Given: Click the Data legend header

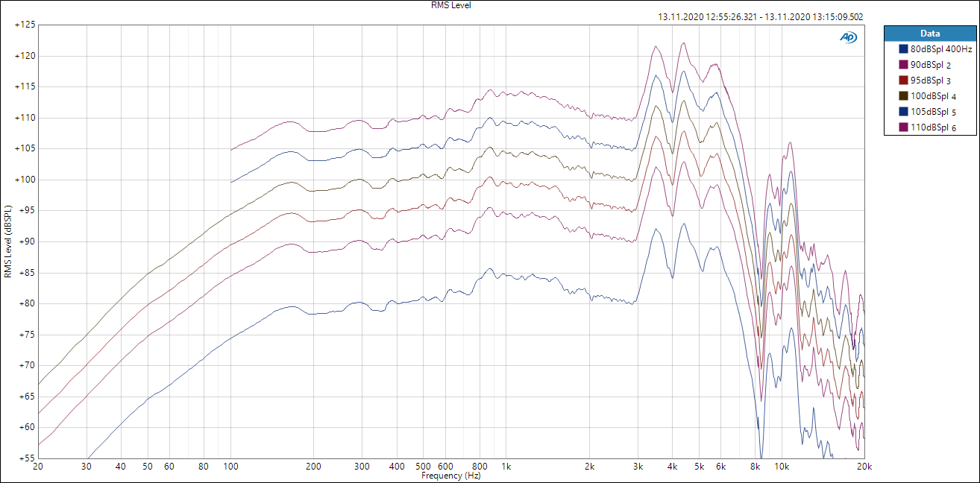Looking at the screenshot, I should 930,34.
